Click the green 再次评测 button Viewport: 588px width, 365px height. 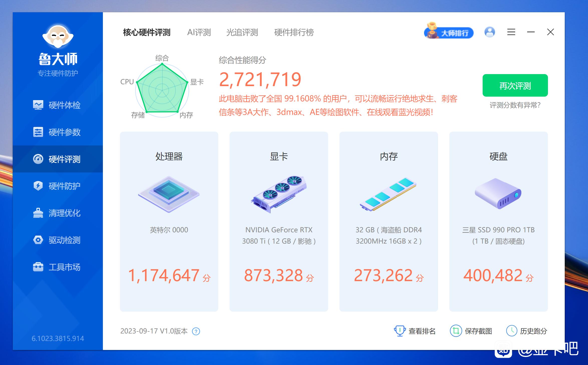pyautogui.click(x=515, y=85)
